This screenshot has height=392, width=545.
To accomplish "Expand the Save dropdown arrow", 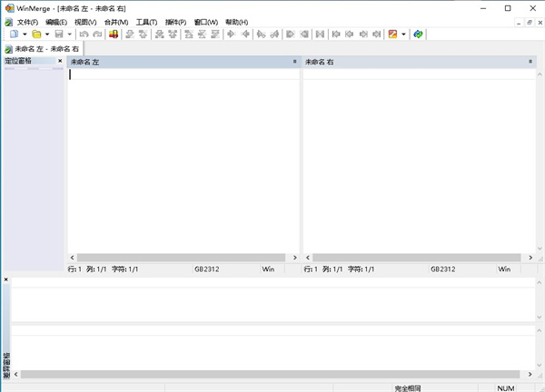I will click(x=69, y=34).
